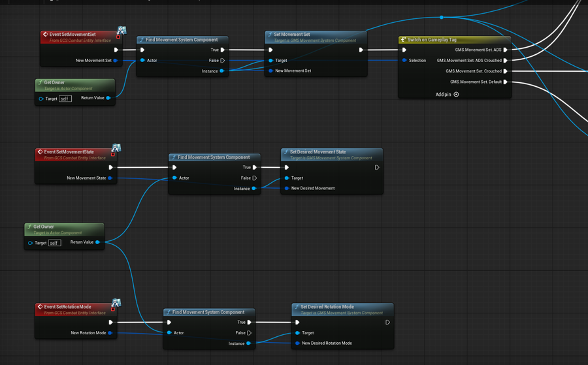This screenshot has width=588, height=365.
Task: Click the New Rotation Mode output pin
Action: click(110, 333)
